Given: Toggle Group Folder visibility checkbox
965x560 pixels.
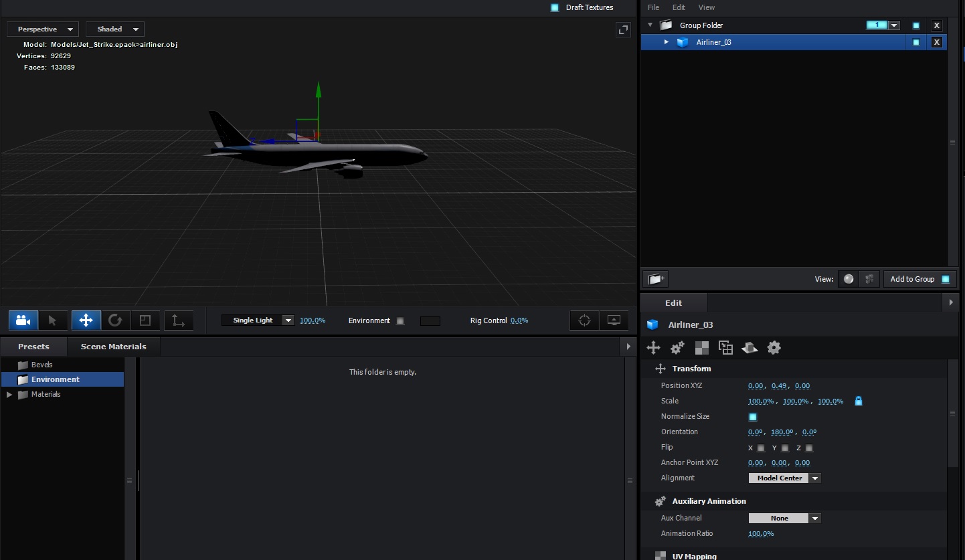Looking at the screenshot, I should (916, 25).
